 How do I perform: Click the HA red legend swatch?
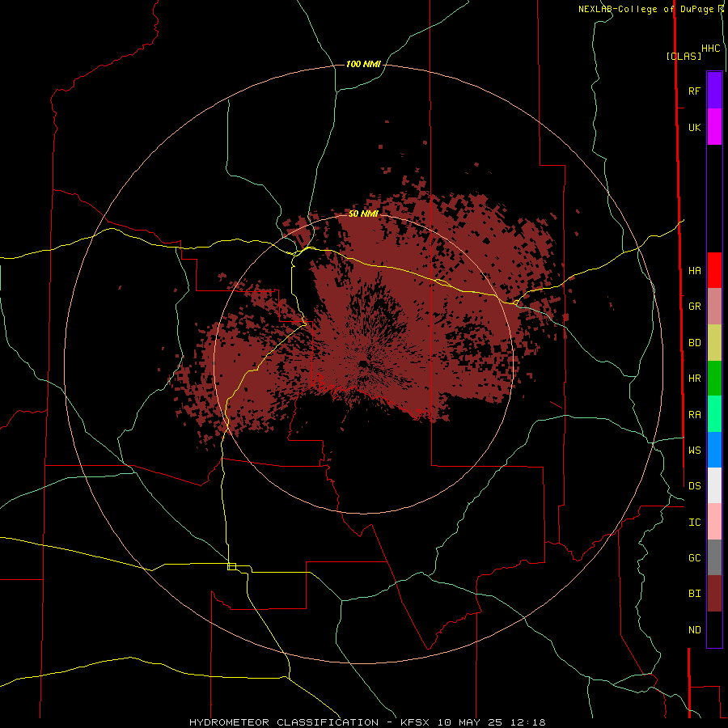pyautogui.click(x=714, y=270)
